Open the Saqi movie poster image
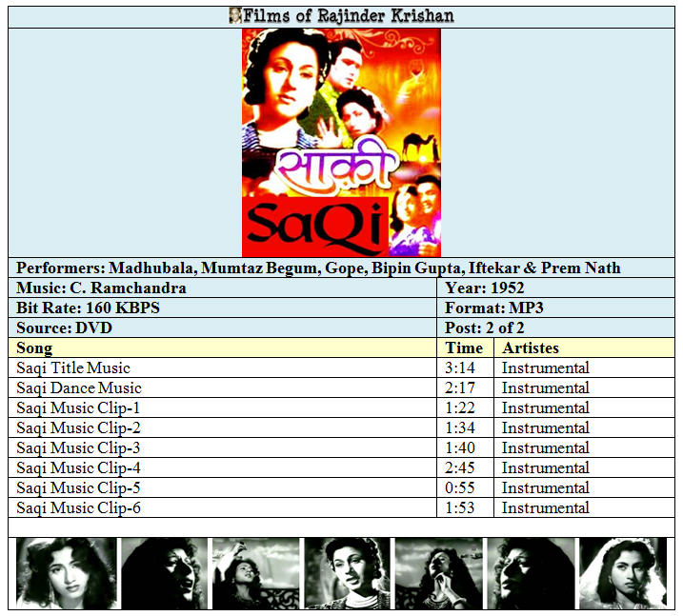The height and width of the screenshot is (616, 683). [341, 143]
